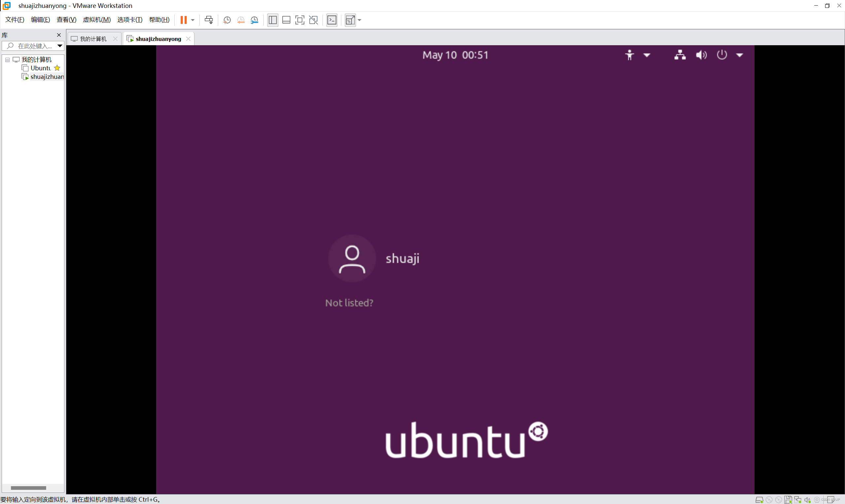Click the VMware Workstation title bar logo
The image size is (845, 504).
click(x=7, y=5)
